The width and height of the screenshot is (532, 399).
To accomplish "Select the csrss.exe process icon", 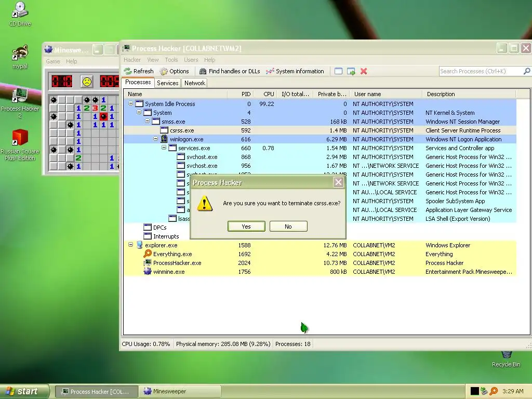I will point(164,130).
